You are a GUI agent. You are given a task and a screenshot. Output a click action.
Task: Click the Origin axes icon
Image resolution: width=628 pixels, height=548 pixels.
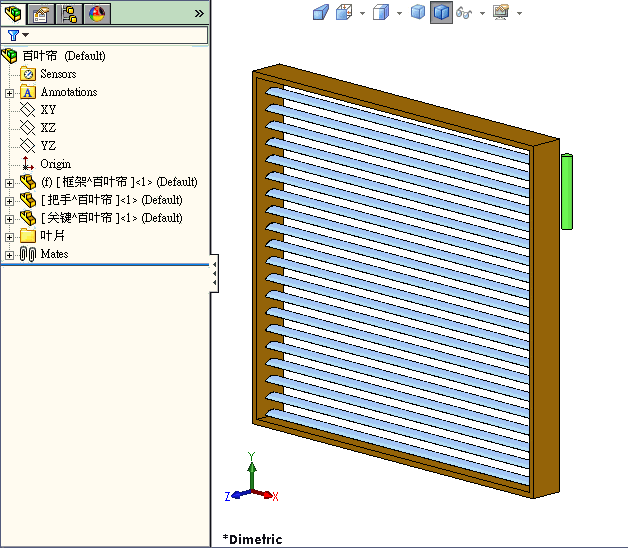[28, 164]
